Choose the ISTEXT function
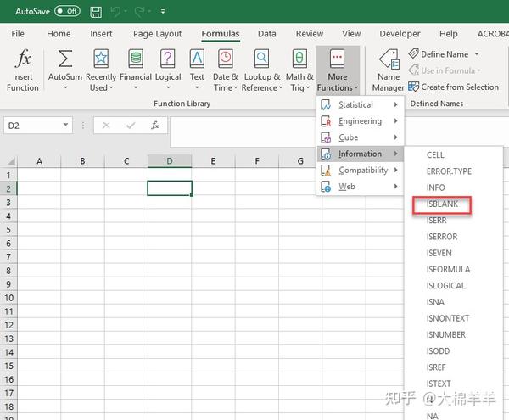 (439, 384)
